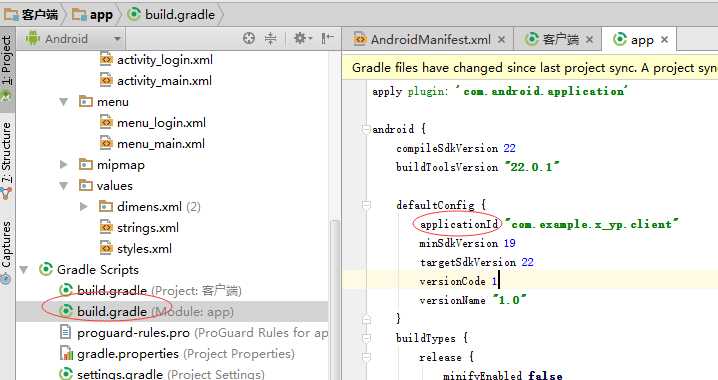The width and height of the screenshot is (718, 380).
Task: Click the proguard-rules.pro document icon
Action: click(66, 332)
